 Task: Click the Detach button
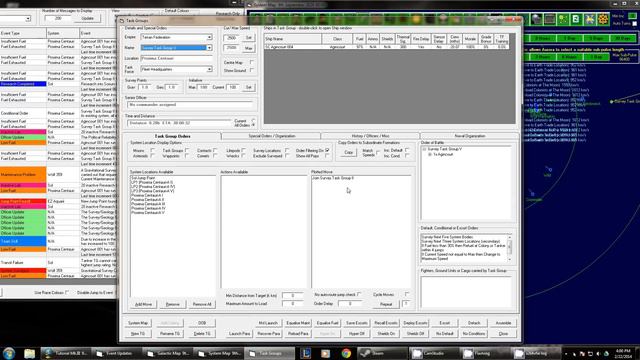[x=474, y=323]
